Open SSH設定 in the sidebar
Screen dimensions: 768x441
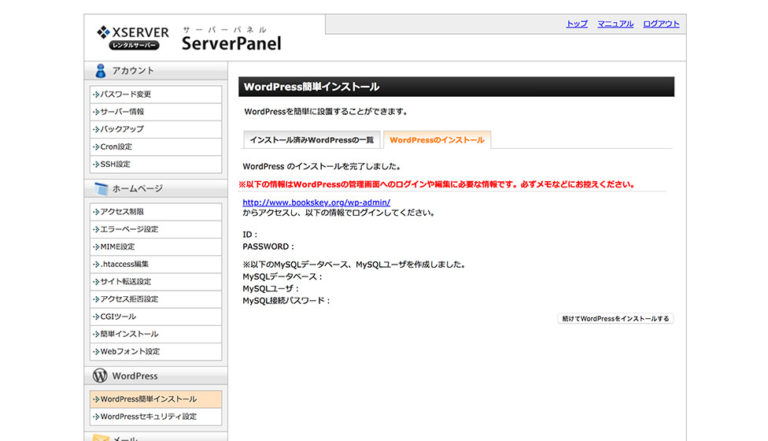pos(156,165)
